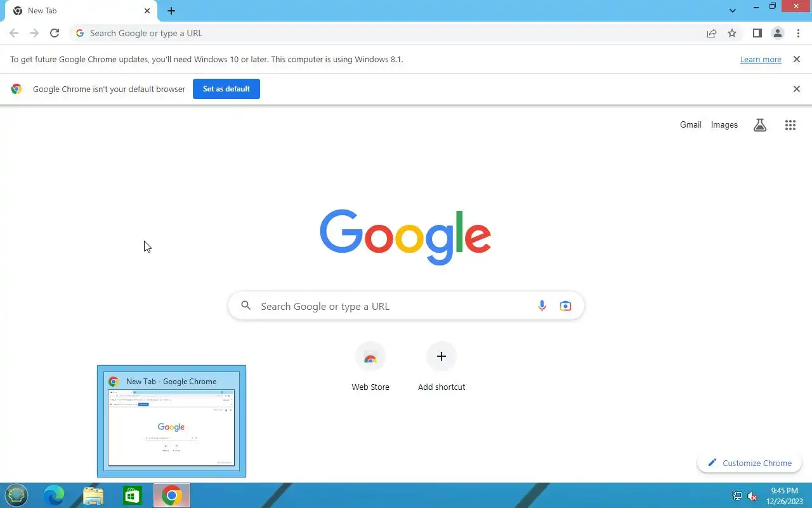Open the Start button on taskbar
The image size is (812, 508).
(16, 495)
